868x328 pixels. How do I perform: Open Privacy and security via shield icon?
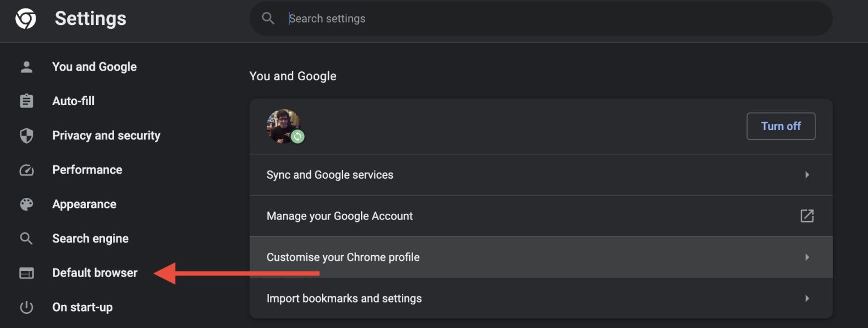point(26,135)
